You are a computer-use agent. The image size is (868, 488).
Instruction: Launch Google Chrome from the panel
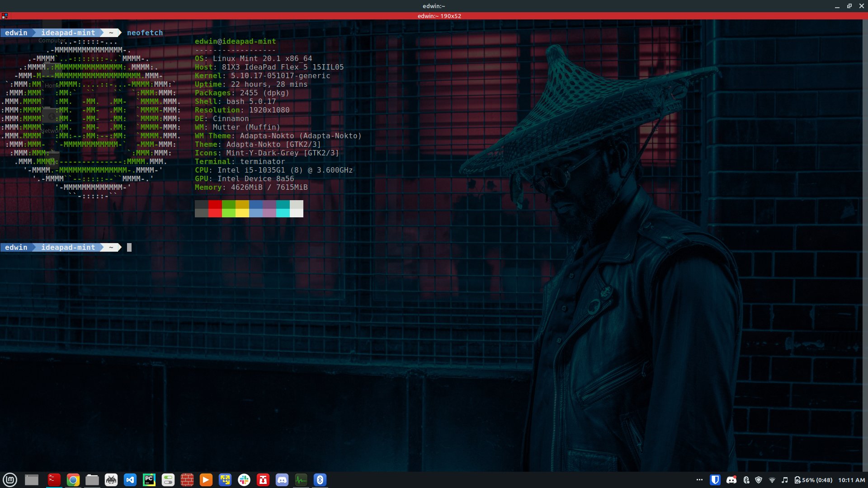[x=73, y=480]
